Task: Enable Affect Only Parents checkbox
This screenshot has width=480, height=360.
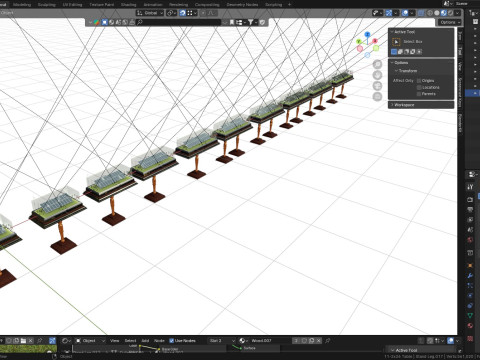Action: (x=419, y=94)
